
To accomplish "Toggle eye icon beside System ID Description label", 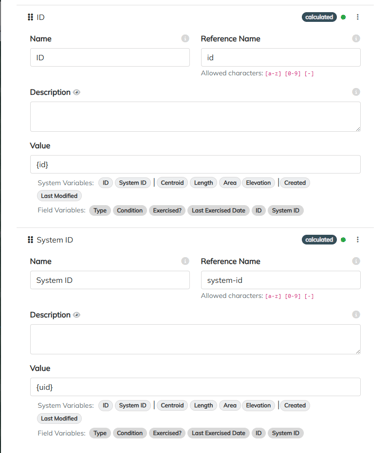I will click(x=77, y=315).
